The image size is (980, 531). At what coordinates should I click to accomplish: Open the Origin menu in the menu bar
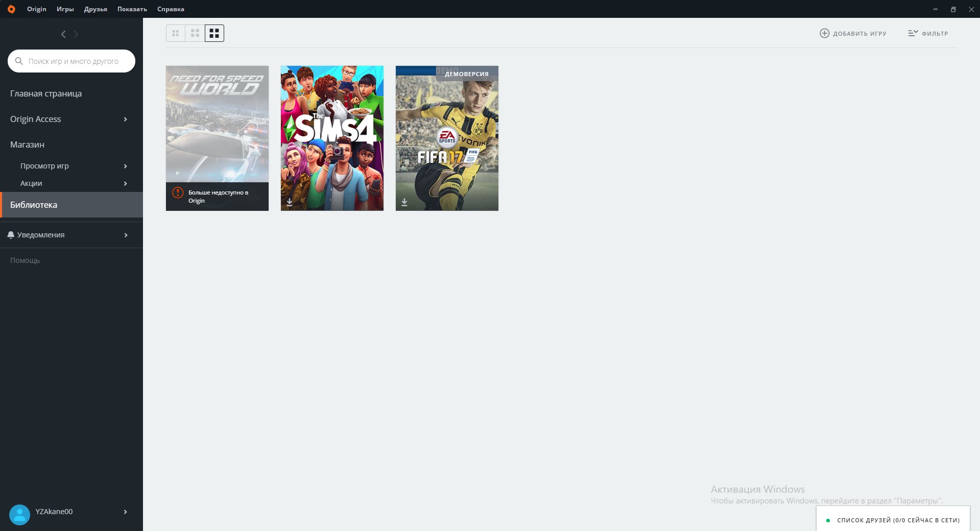37,9
